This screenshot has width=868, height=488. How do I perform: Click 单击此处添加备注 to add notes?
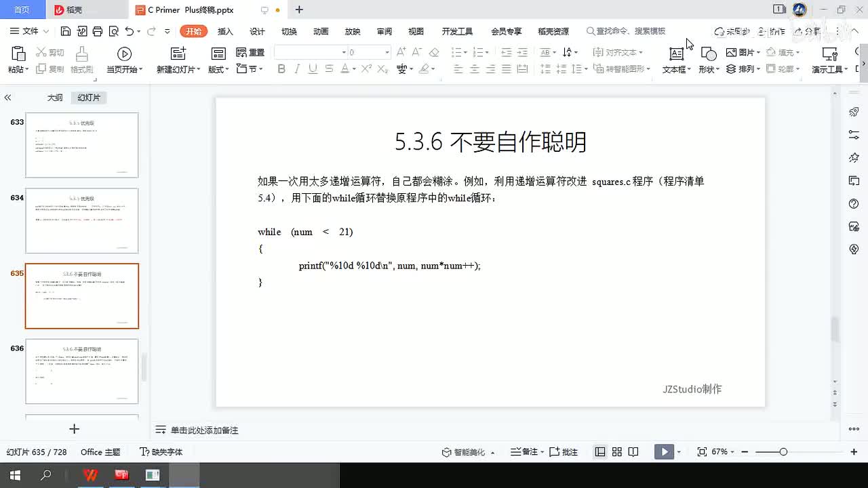click(204, 430)
